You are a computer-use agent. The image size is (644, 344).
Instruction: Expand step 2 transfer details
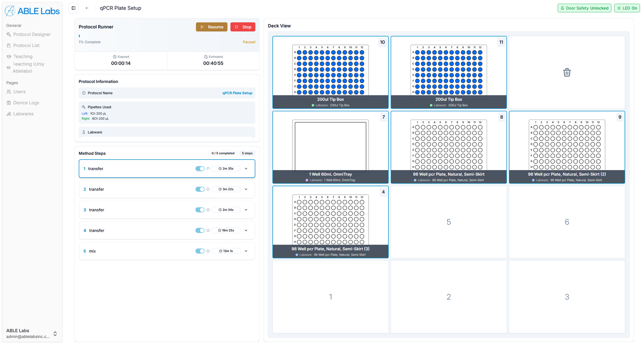tap(246, 189)
